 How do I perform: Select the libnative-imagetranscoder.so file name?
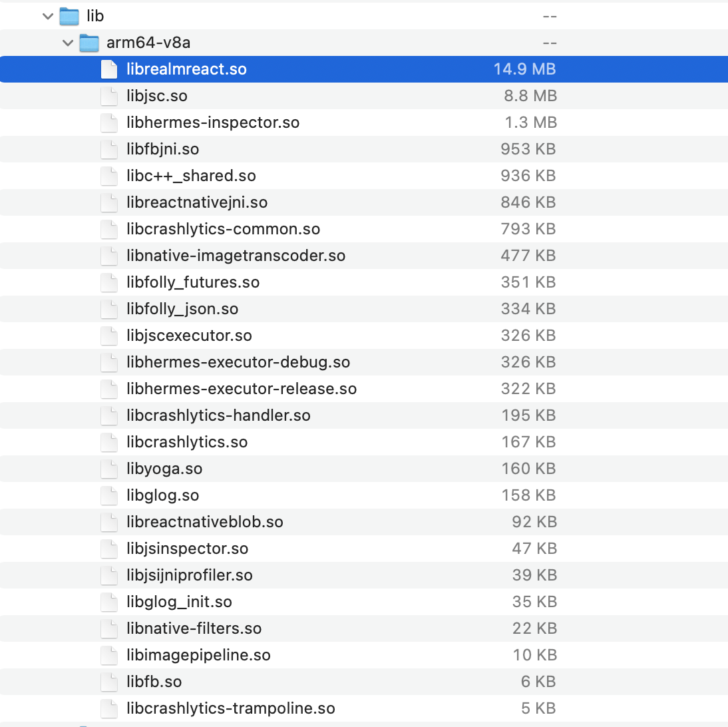pos(236,256)
